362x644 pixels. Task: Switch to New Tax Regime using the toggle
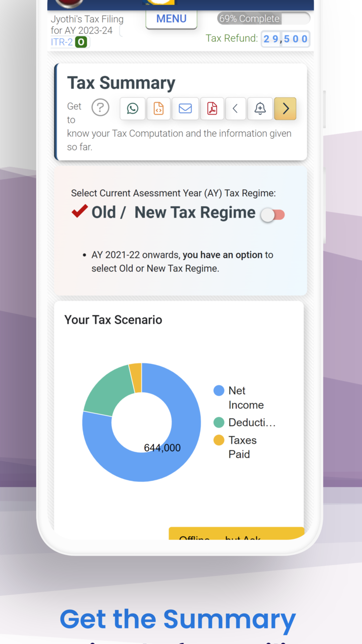pos(272,214)
